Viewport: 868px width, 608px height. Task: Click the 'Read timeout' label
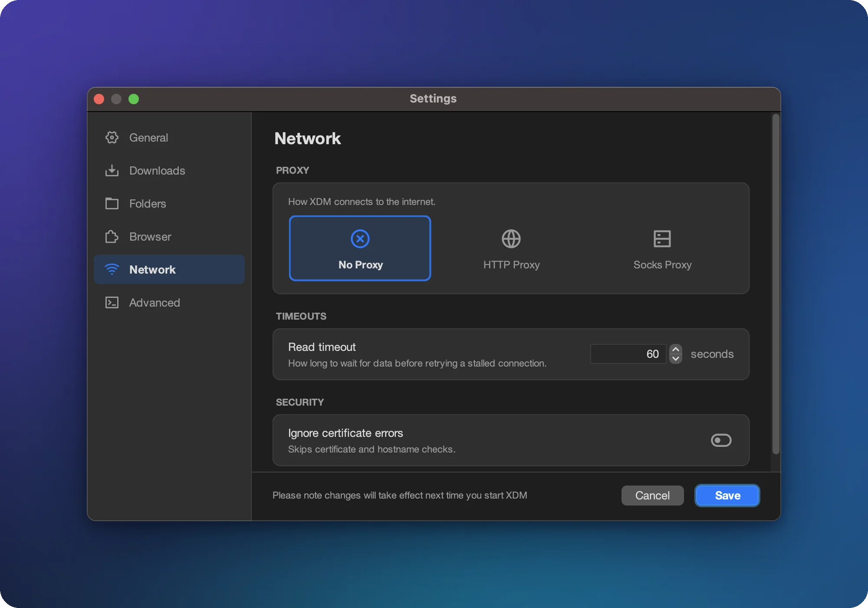pos(322,347)
